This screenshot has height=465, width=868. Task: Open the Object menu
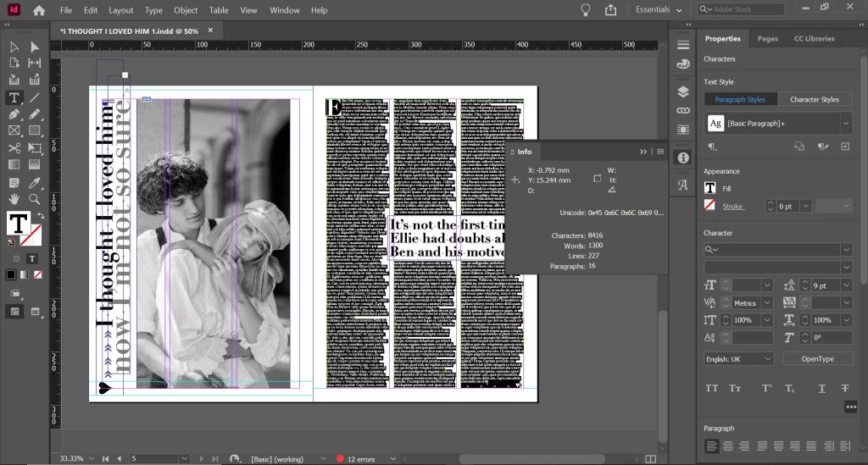186,10
